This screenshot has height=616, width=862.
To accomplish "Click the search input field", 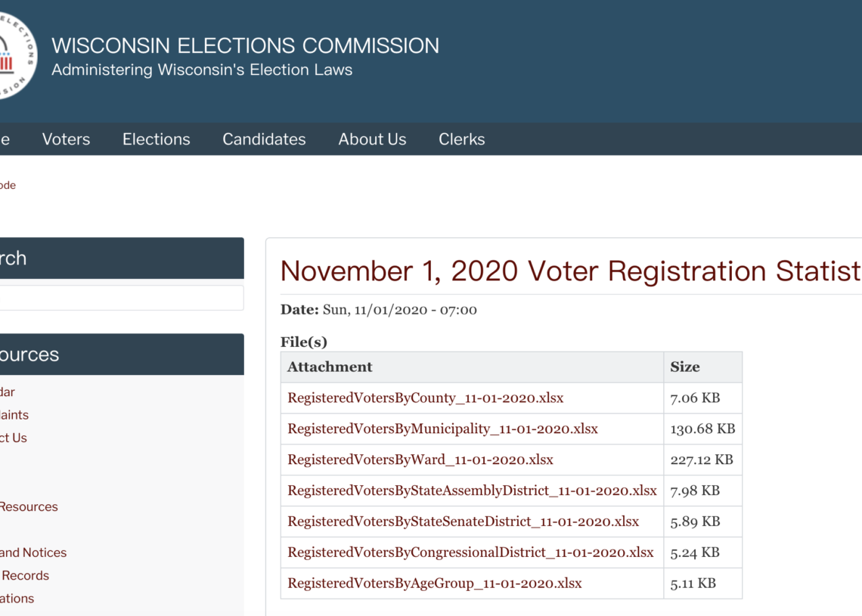I will coord(122,298).
